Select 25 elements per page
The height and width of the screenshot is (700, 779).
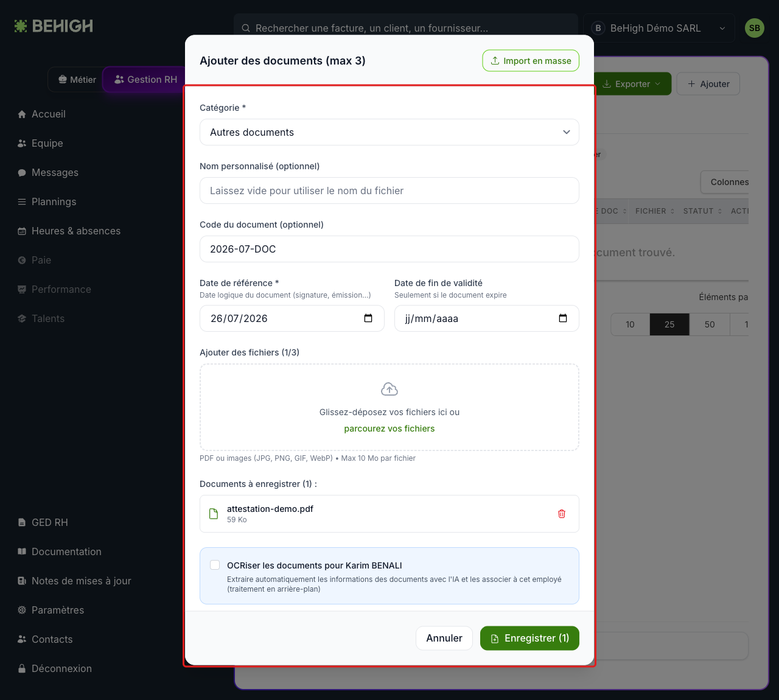[669, 324]
